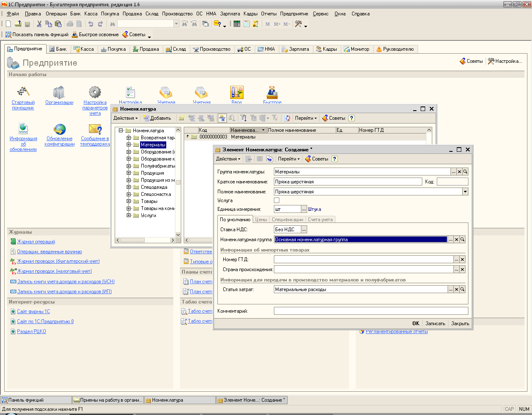Open Раздел РЦКО link

coord(32,331)
